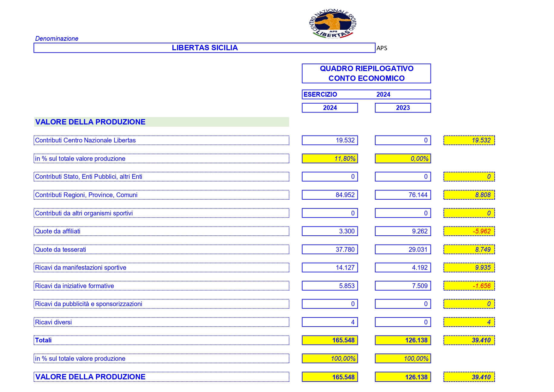Click the bottom row 2023 value 126.138
554x392 pixels.
tap(403, 377)
